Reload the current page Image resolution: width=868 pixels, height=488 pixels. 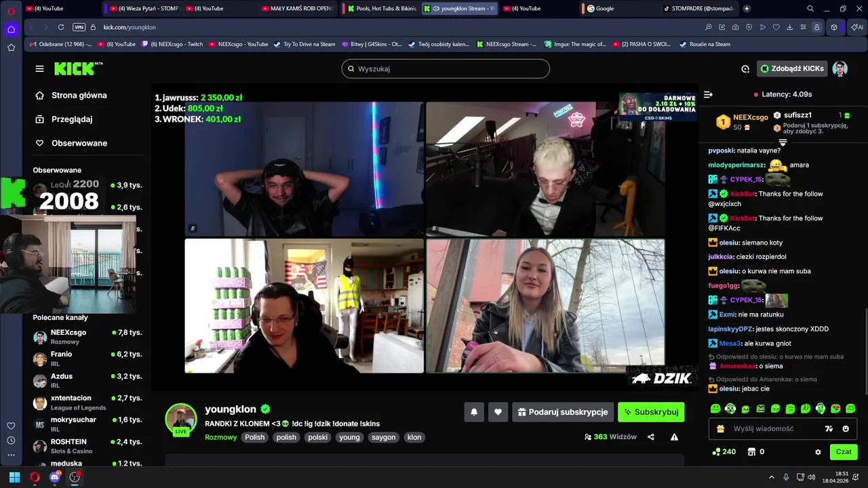click(x=61, y=27)
